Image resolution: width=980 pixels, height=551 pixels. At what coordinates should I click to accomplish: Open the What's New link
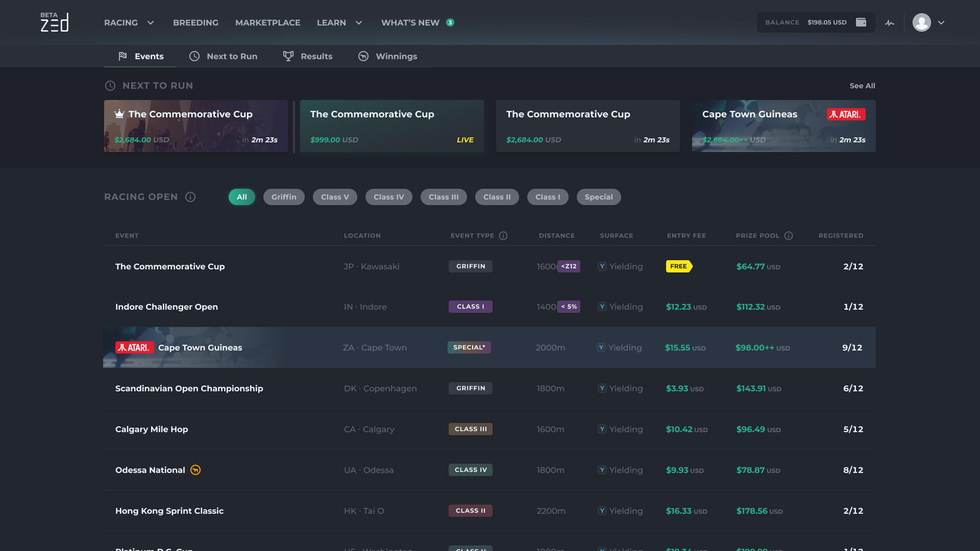(410, 22)
